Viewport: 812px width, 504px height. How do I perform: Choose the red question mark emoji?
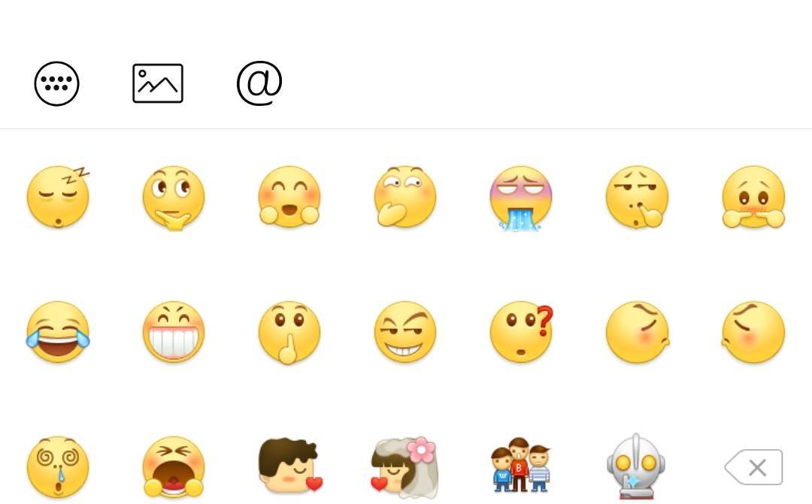tap(522, 332)
